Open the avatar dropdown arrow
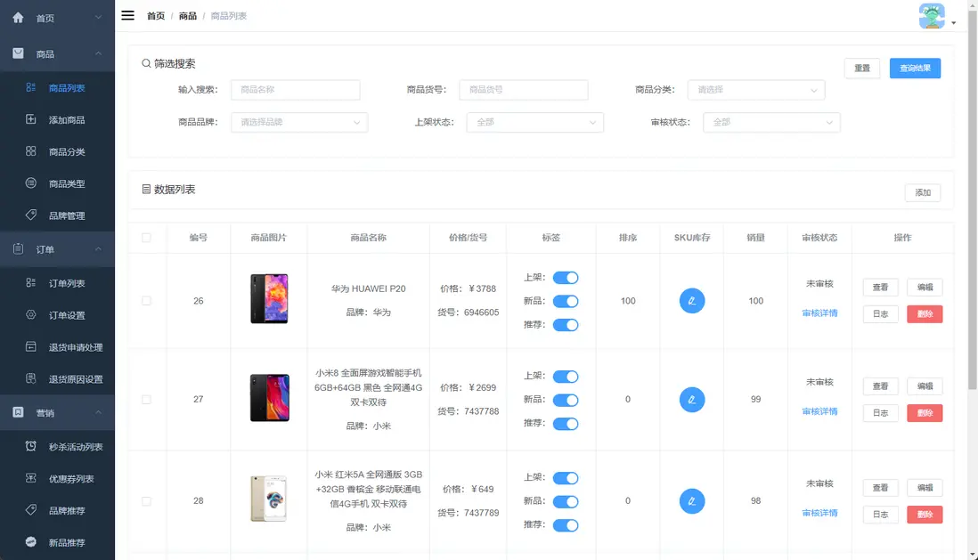This screenshot has width=978, height=560. tap(954, 23)
